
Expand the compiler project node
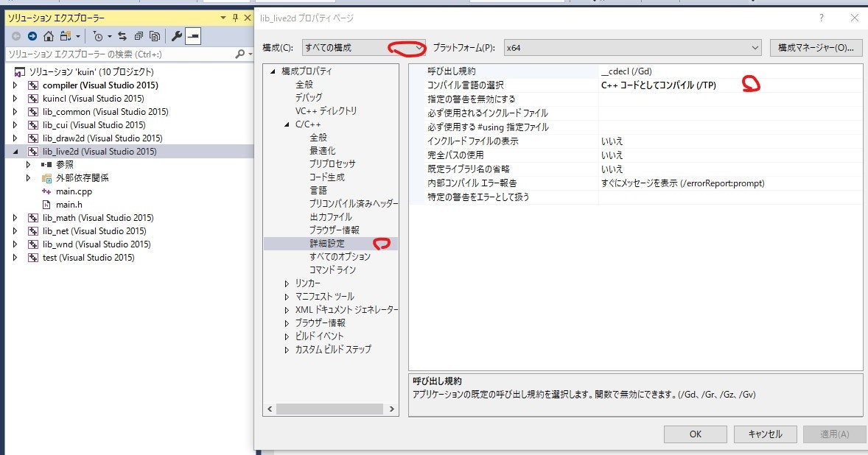(x=15, y=85)
